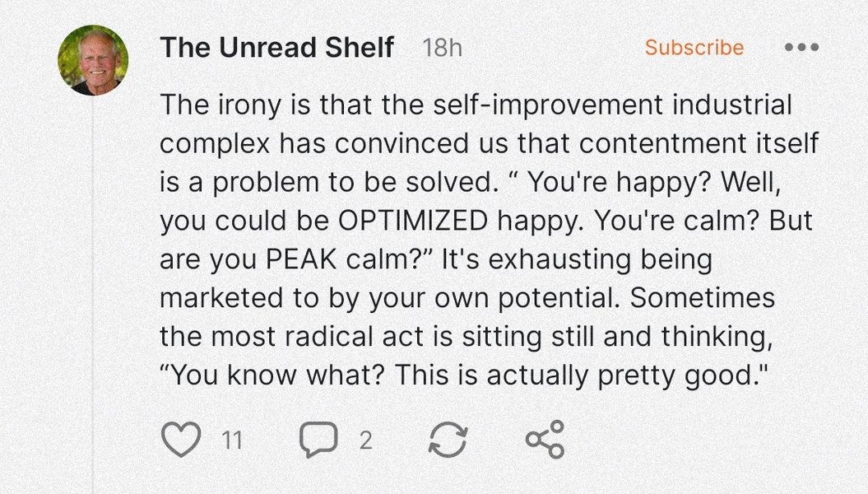Image resolution: width=868 pixels, height=494 pixels.
Task: Open comments via the speech bubble icon
Action: (x=318, y=439)
